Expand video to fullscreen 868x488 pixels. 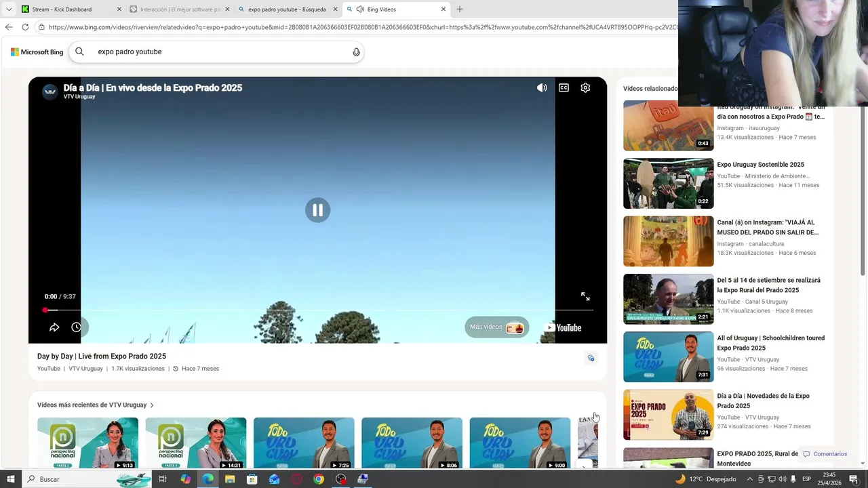[x=585, y=296]
